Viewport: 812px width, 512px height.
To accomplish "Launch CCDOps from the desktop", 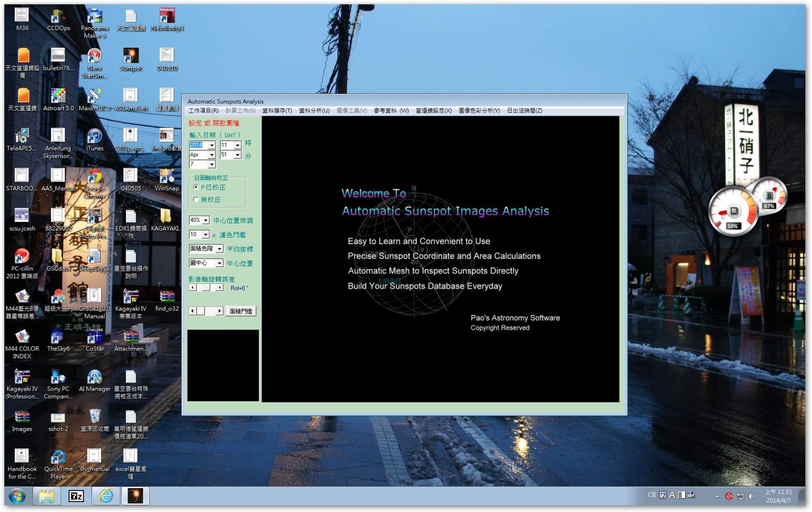I will pyautogui.click(x=58, y=18).
